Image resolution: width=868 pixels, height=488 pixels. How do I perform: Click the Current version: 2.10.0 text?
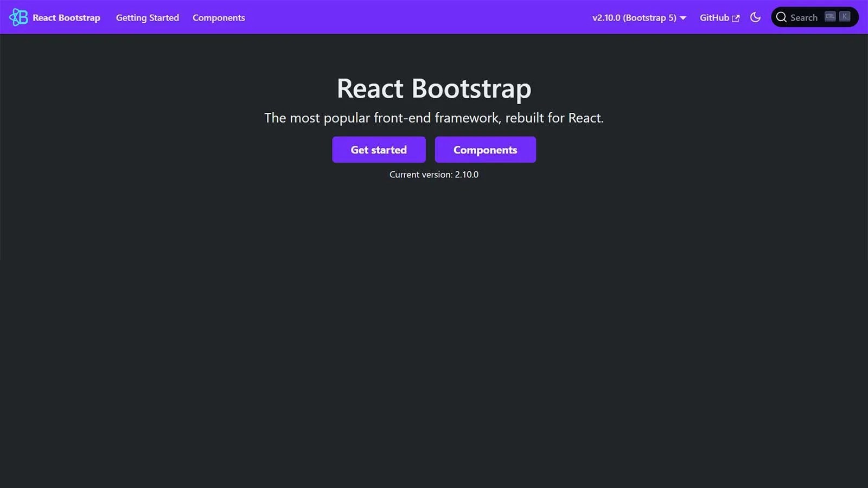coord(434,175)
